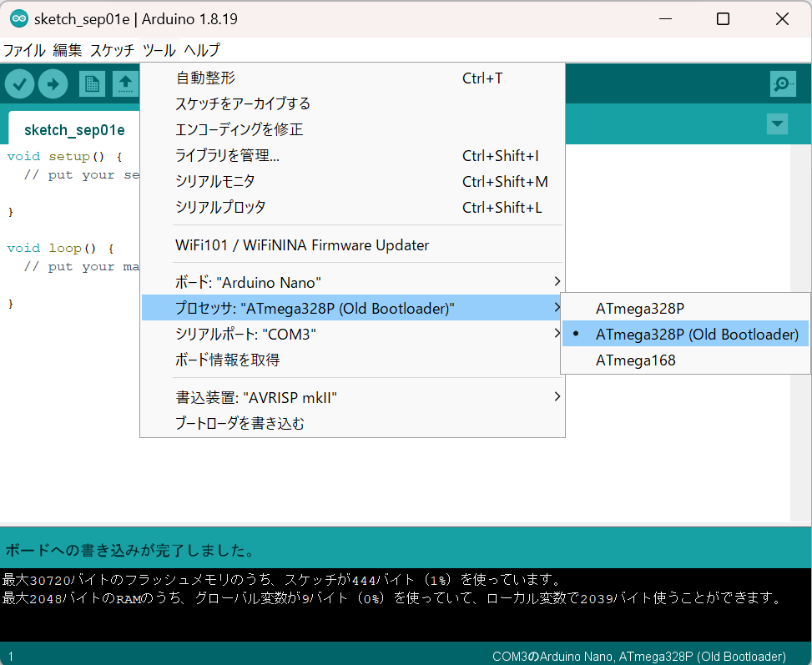Image resolution: width=812 pixels, height=665 pixels.
Task: Click the "void loop() {" code line
Action: pyautogui.click(x=61, y=248)
